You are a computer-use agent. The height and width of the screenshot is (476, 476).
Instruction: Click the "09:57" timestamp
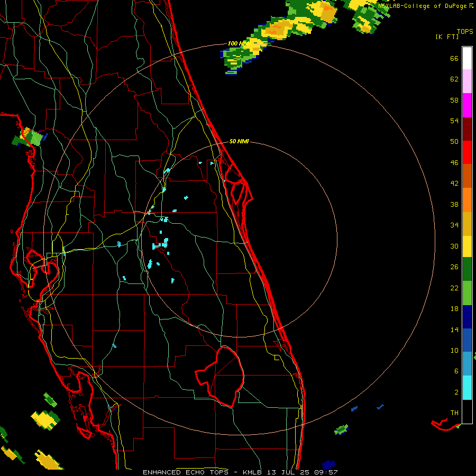pos(326,472)
